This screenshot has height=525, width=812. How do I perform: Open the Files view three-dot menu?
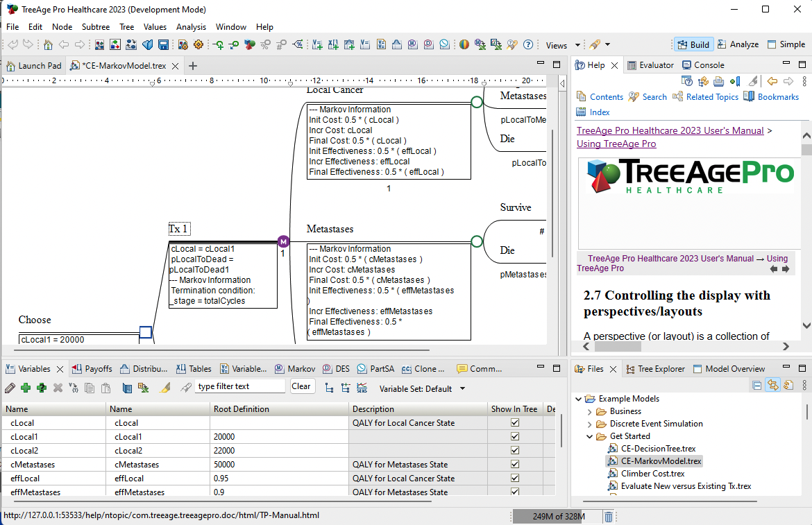tap(804, 385)
